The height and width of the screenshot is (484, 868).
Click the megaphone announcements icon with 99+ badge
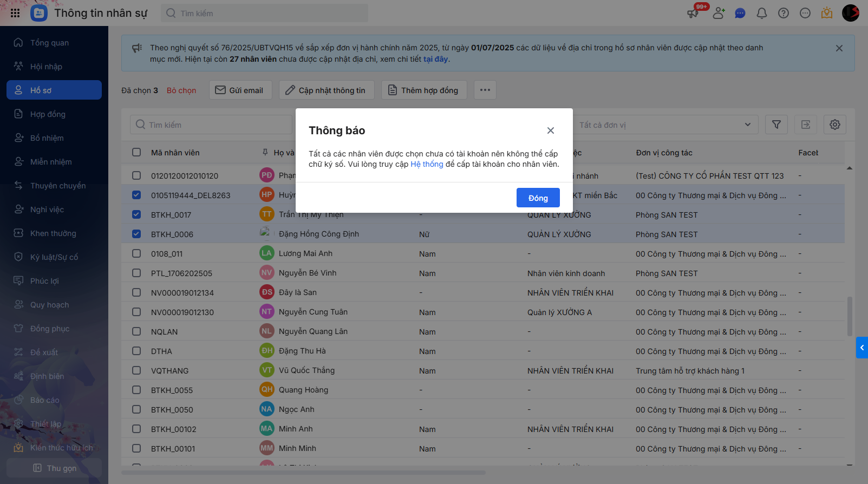coord(693,13)
